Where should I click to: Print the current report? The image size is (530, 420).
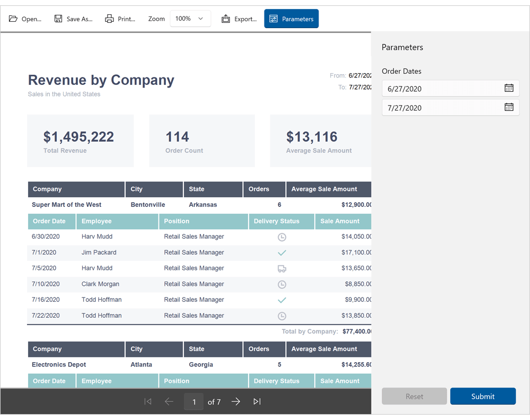point(120,19)
